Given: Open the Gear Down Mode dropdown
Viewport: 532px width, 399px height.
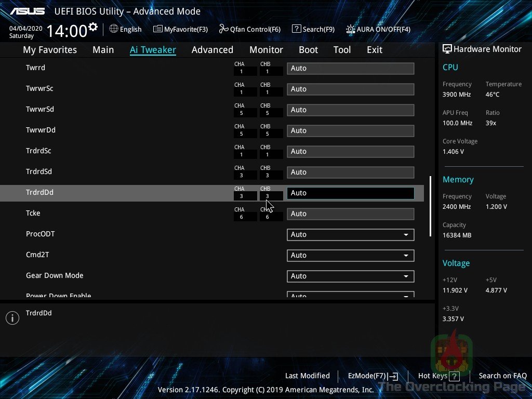Looking at the screenshot, I should pyautogui.click(x=350, y=276).
